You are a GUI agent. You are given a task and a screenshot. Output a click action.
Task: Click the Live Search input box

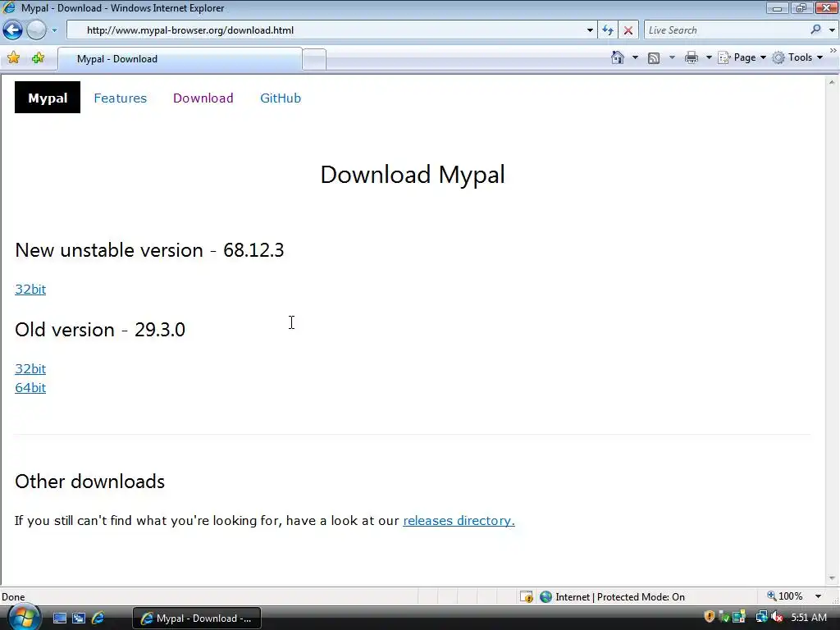(x=726, y=30)
